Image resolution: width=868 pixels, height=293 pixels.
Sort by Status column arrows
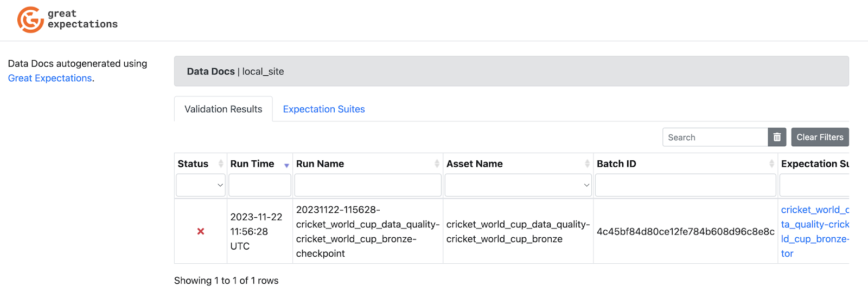tap(221, 164)
